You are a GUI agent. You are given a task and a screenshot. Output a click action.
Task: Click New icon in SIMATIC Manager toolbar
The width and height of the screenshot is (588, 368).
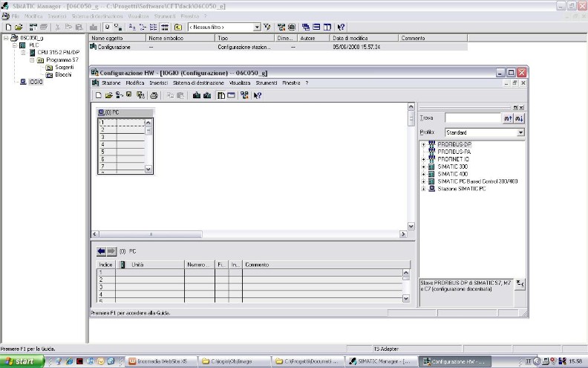pyautogui.click(x=8, y=27)
